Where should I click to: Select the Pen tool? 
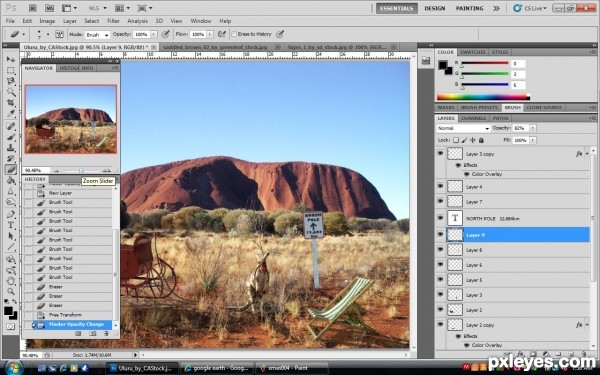10,214
